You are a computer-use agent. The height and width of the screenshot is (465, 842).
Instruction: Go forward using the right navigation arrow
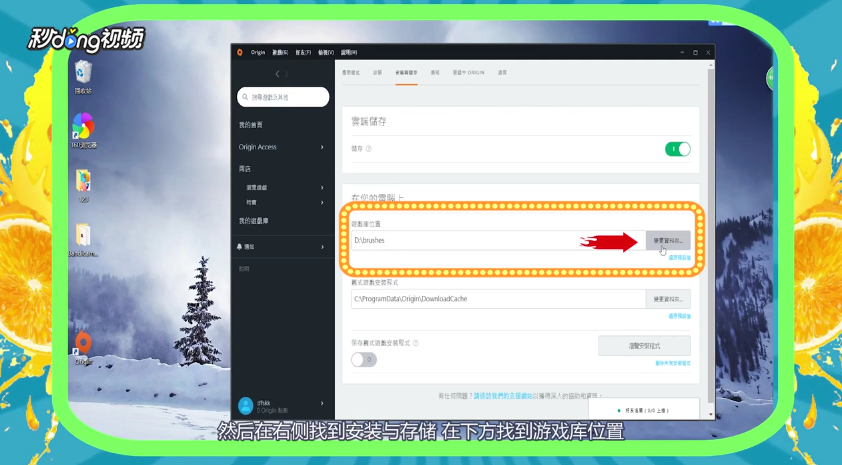coord(286,74)
